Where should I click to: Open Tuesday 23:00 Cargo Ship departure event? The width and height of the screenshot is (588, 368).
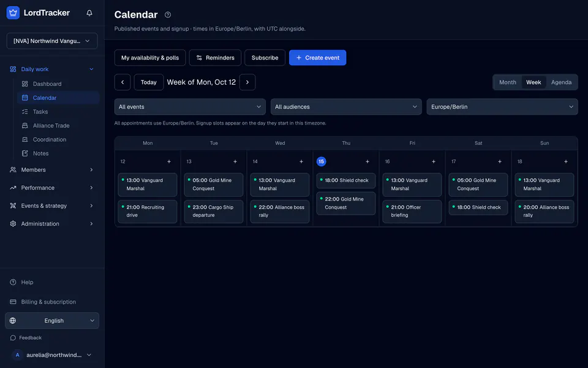click(214, 212)
